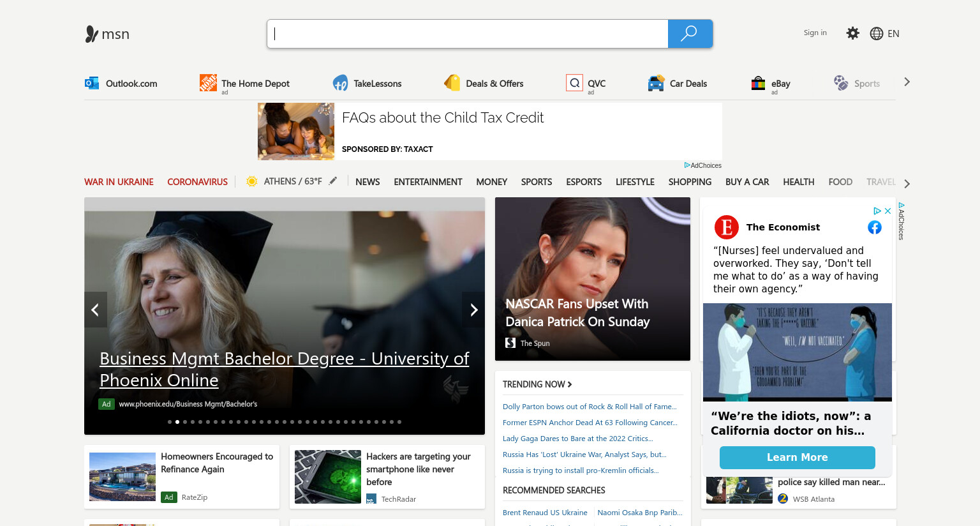
Task: Click the vertical AdChoices label beside the Economist ad
Action: (902, 222)
